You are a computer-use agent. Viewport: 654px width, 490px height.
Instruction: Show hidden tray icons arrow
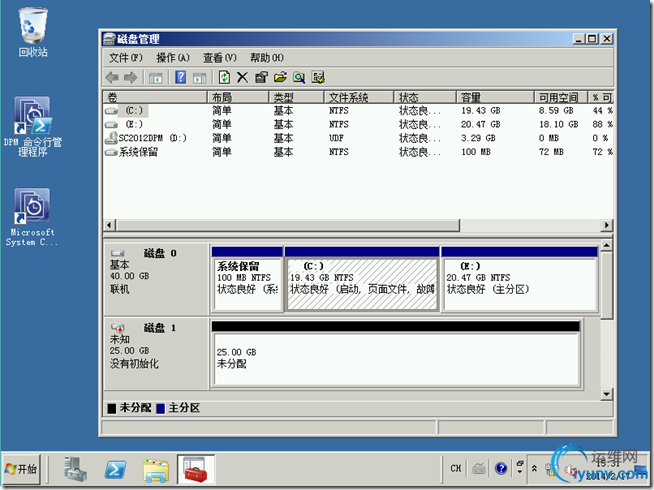pyautogui.click(x=534, y=468)
